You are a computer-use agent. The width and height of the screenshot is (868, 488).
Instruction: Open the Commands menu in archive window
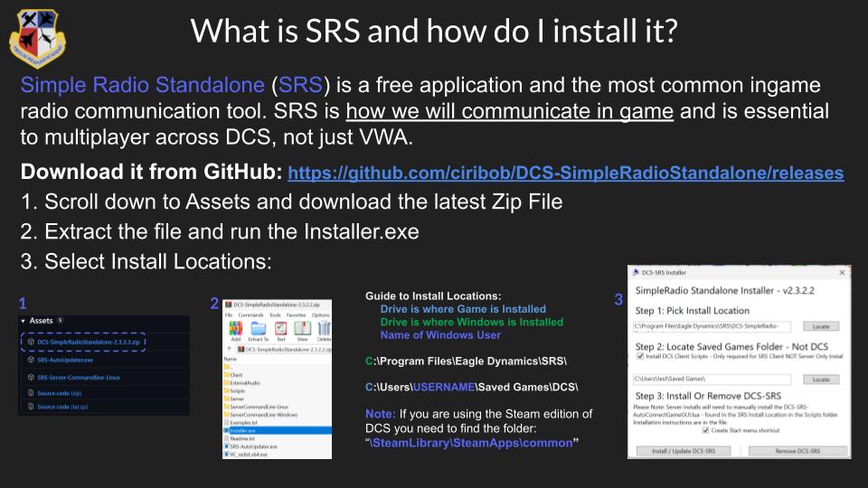[x=250, y=314]
